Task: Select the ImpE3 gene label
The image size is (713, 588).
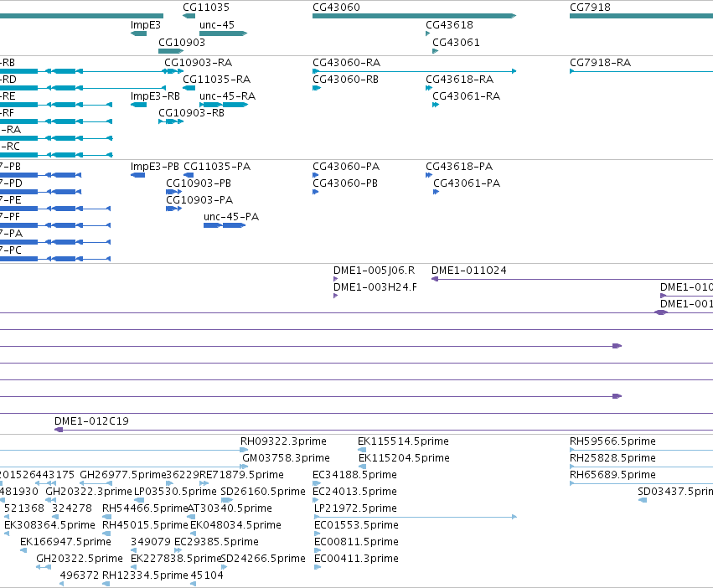Action: click(146, 25)
